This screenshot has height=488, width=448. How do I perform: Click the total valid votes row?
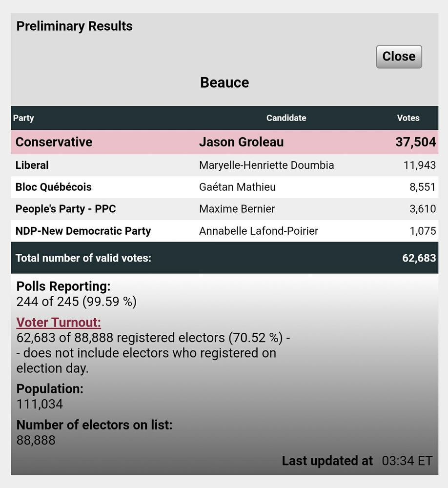coord(224,258)
